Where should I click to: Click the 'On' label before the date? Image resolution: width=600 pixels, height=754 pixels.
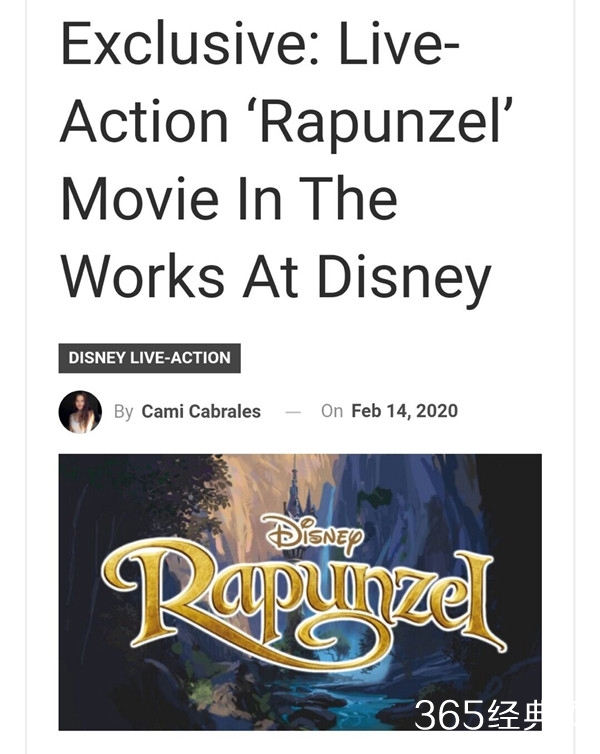[332, 411]
